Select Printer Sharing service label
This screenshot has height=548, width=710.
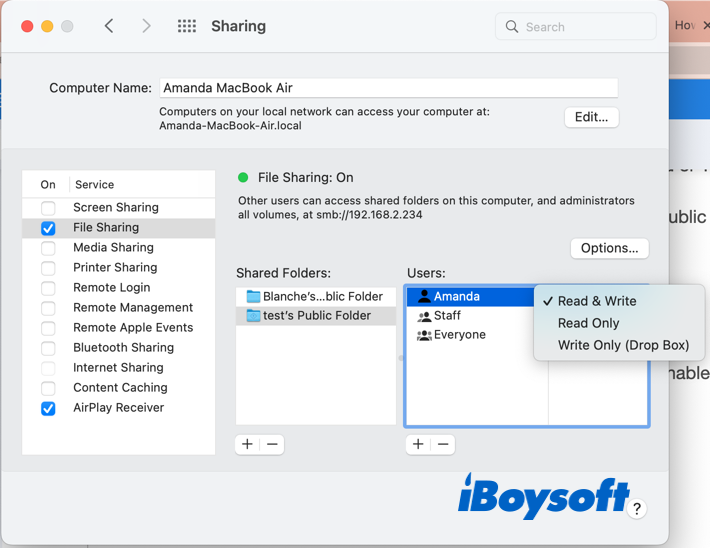click(x=115, y=267)
